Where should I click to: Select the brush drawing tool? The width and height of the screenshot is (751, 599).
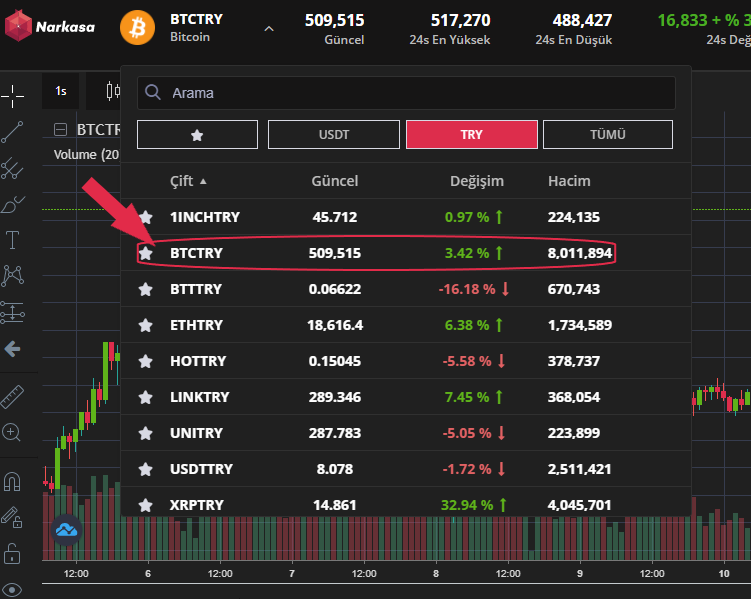click(x=12, y=204)
